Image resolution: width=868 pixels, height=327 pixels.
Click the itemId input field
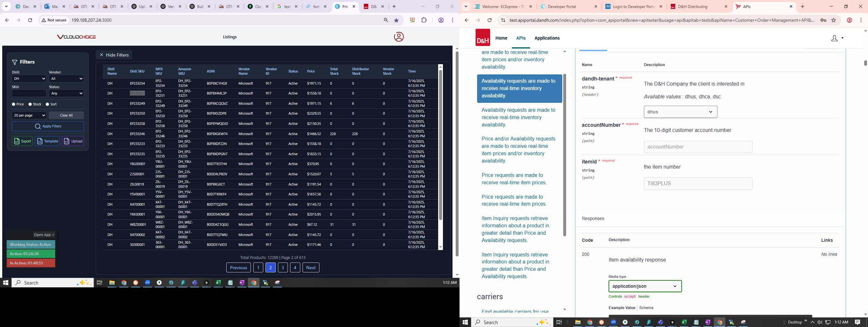pos(698,184)
